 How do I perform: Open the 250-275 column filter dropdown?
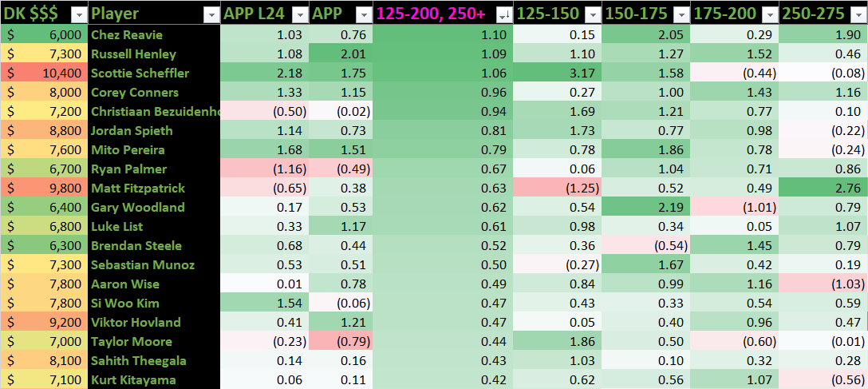[x=859, y=15]
